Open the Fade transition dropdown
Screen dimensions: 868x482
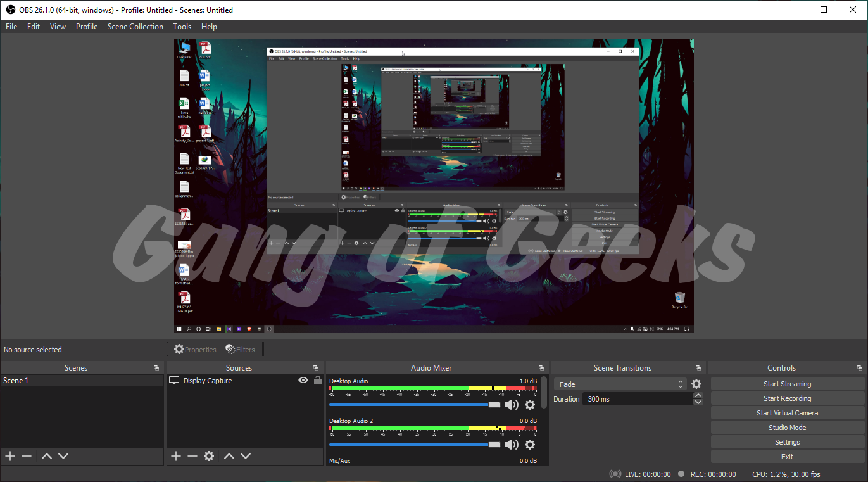point(620,384)
